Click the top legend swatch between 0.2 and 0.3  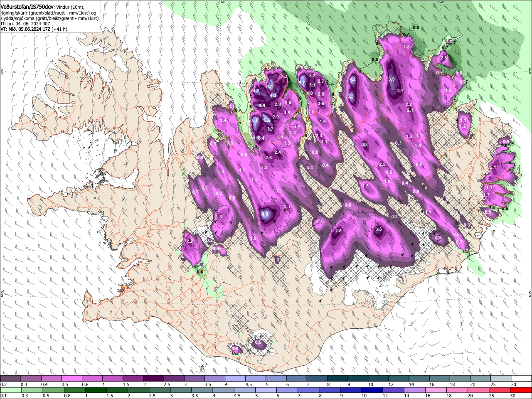10,379
